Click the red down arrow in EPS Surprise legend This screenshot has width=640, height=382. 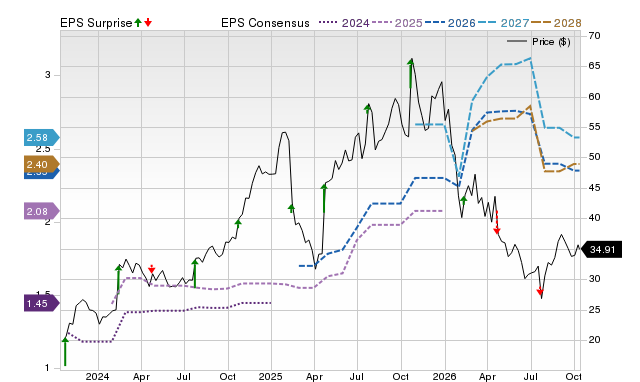148,22
